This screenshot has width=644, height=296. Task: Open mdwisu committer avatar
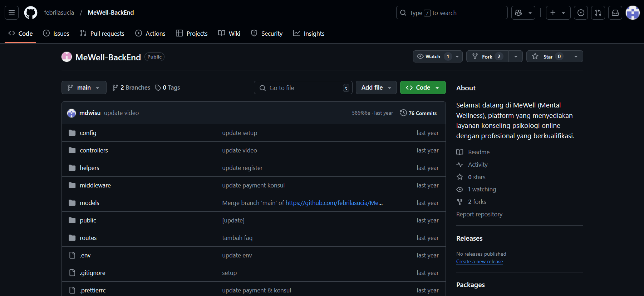[x=72, y=113]
